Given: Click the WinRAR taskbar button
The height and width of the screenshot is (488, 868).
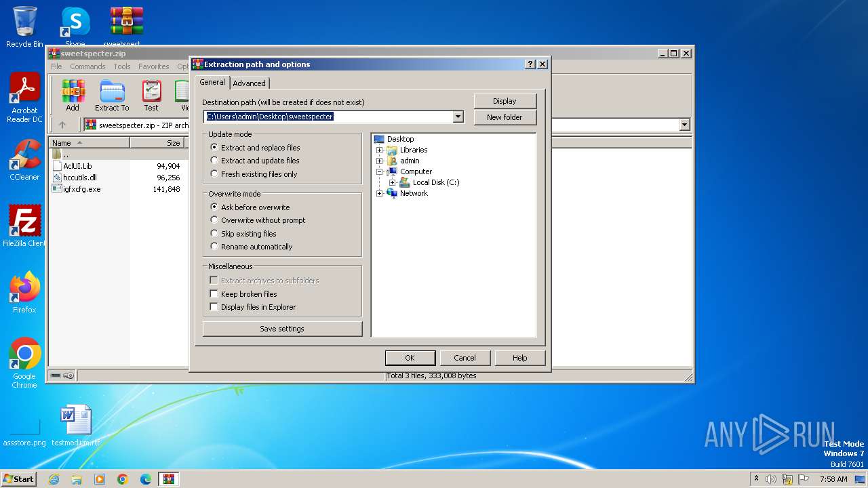Looking at the screenshot, I should click(169, 479).
